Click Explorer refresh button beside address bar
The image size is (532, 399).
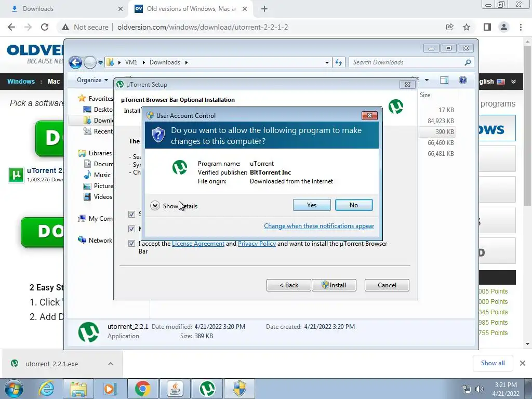339,62
